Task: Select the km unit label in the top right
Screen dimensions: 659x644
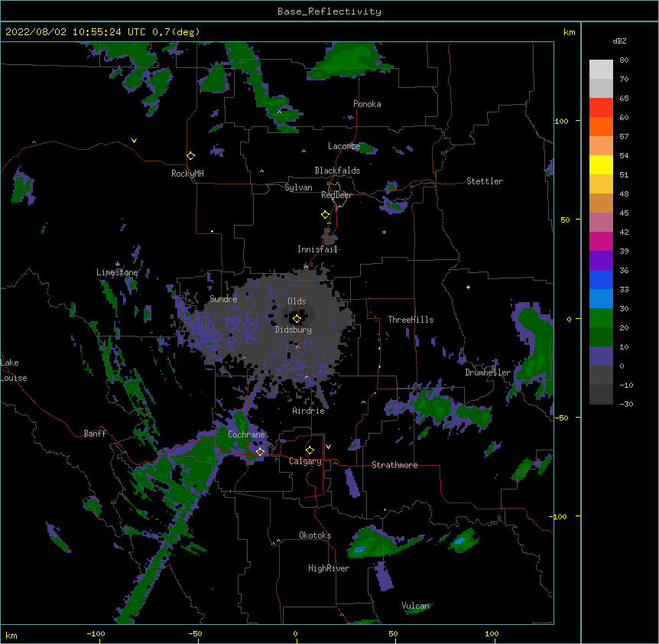Action: [569, 32]
